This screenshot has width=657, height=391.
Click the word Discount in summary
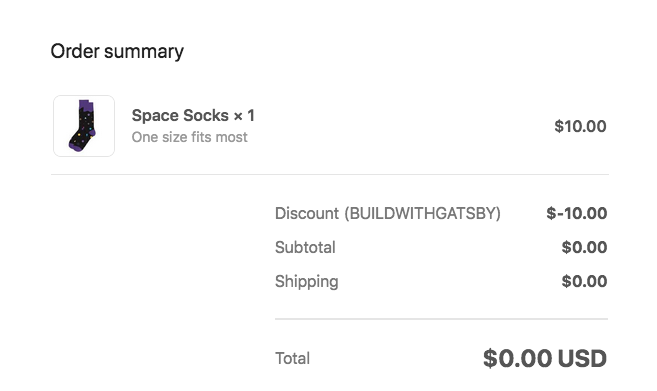307,213
